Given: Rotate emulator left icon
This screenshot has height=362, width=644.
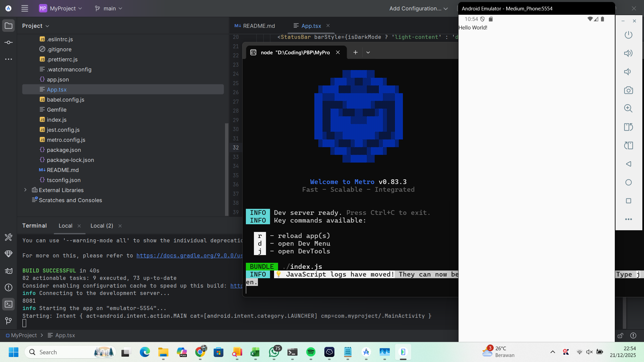Looking at the screenshot, I should tap(628, 127).
